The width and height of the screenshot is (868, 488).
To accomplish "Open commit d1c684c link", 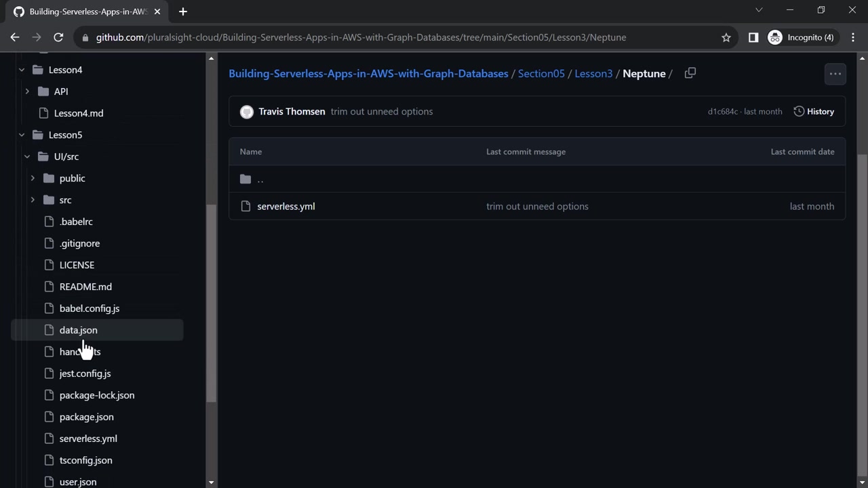I will pos(723,112).
